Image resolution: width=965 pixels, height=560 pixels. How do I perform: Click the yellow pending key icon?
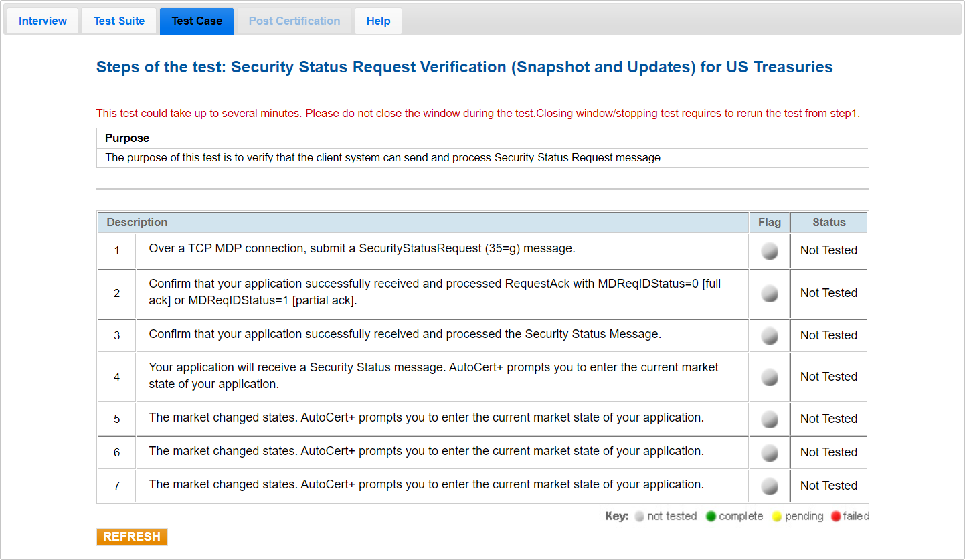tap(777, 517)
